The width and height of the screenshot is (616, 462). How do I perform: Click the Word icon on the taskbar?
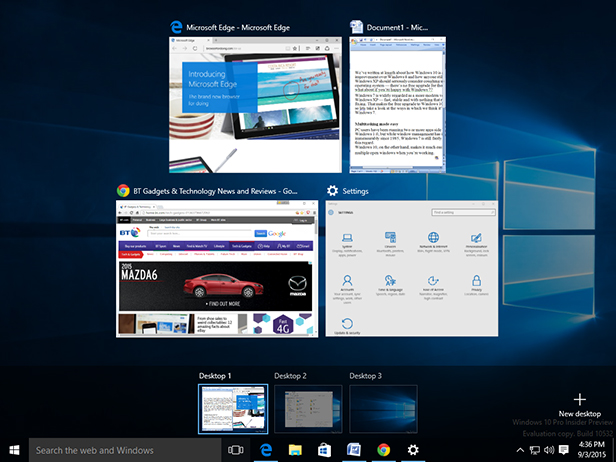tap(354, 450)
